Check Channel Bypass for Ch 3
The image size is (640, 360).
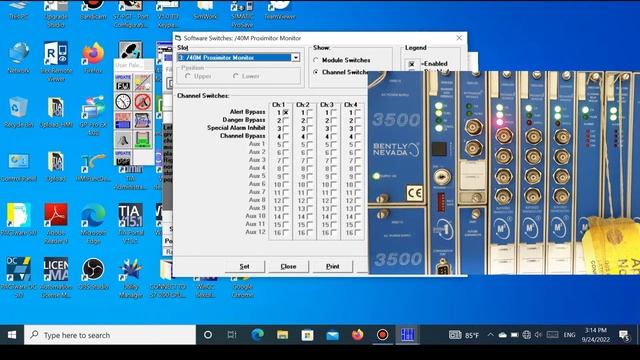(333, 136)
